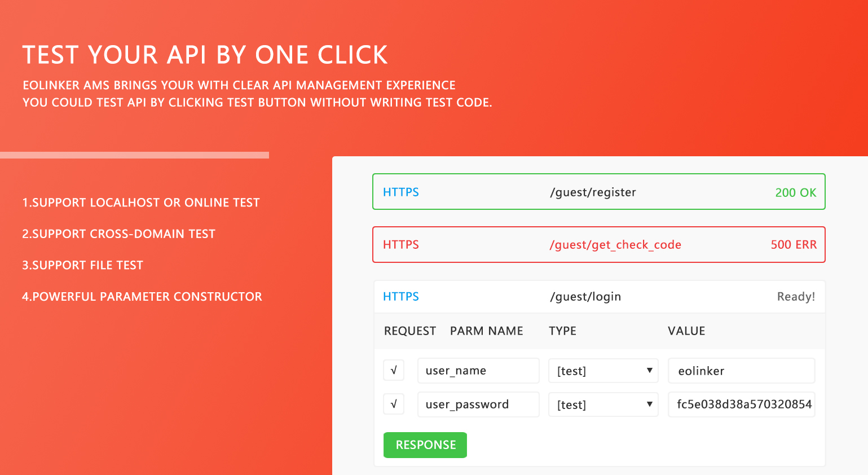Click the eolinker value input field
The width and height of the screenshot is (868, 475).
point(741,371)
